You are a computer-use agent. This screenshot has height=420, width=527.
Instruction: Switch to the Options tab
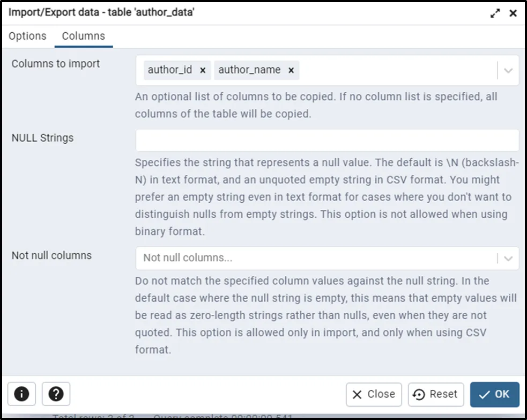[27, 36]
